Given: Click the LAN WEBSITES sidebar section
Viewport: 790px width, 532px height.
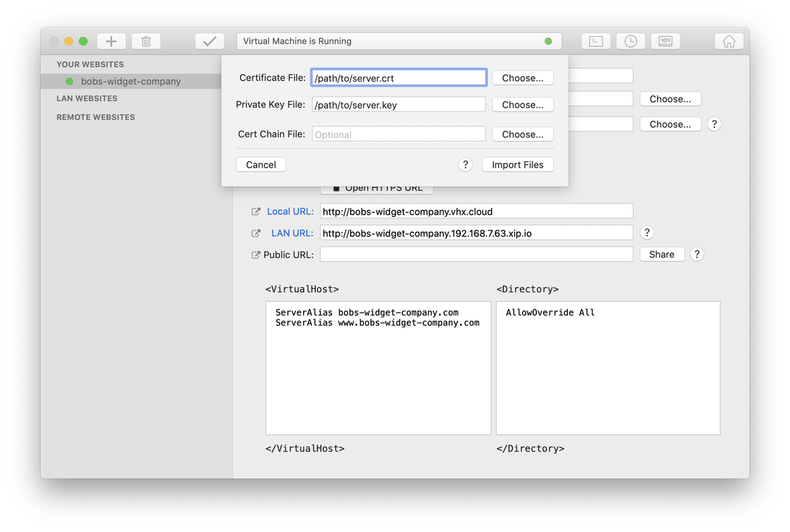Looking at the screenshot, I should [87, 98].
